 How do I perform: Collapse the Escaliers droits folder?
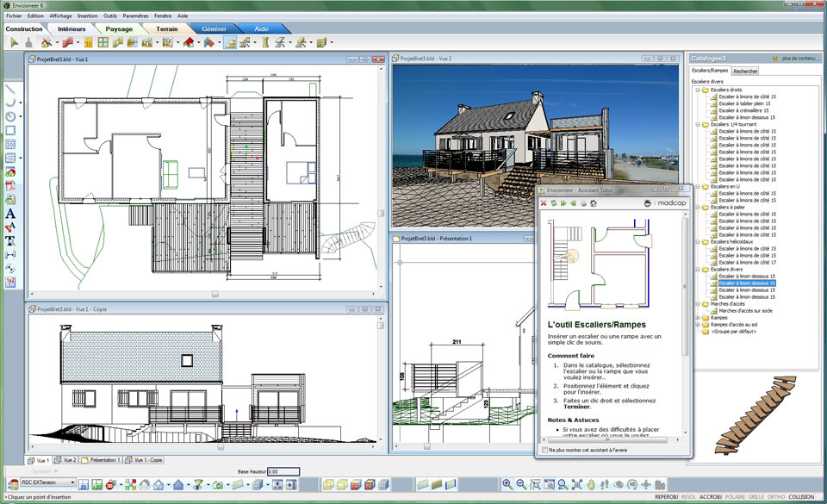(696, 90)
